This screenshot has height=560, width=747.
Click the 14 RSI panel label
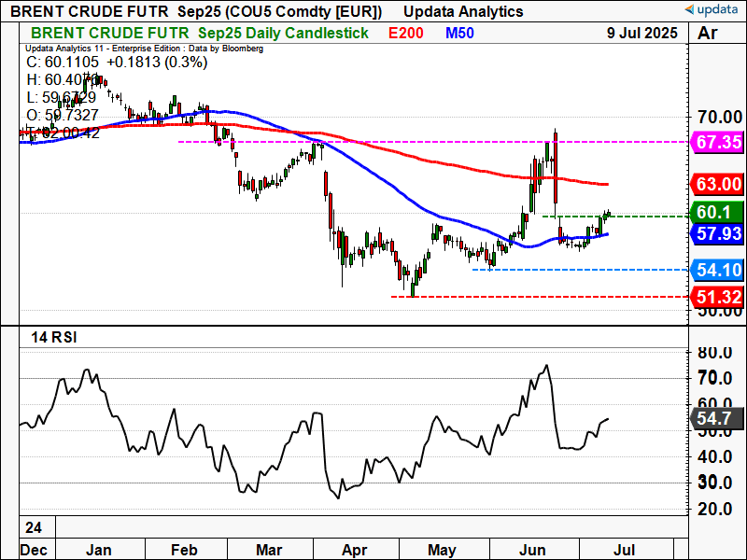pyautogui.click(x=54, y=337)
